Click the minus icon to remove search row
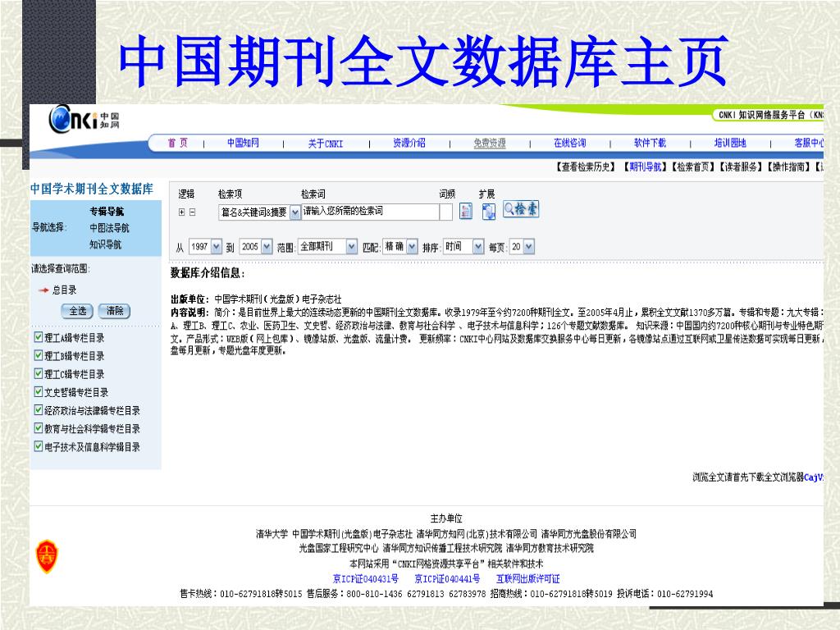Viewport: 840px width, 630px height. [192, 212]
